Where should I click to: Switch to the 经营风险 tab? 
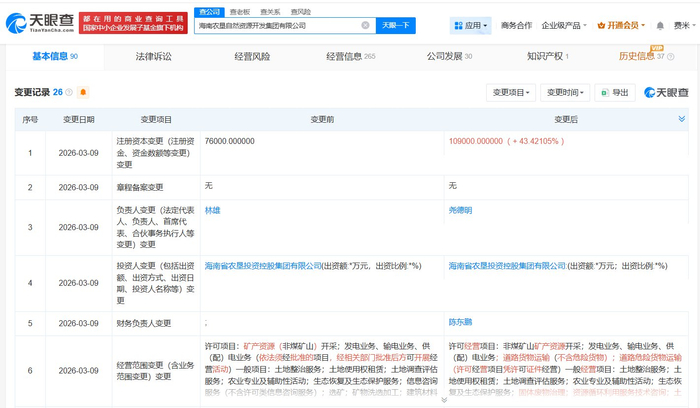coord(253,56)
